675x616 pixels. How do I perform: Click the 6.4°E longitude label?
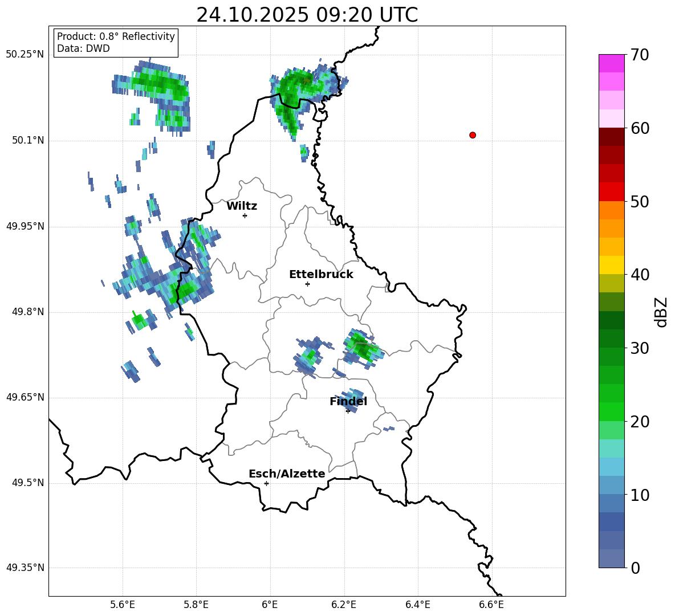(x=417, y=605)
